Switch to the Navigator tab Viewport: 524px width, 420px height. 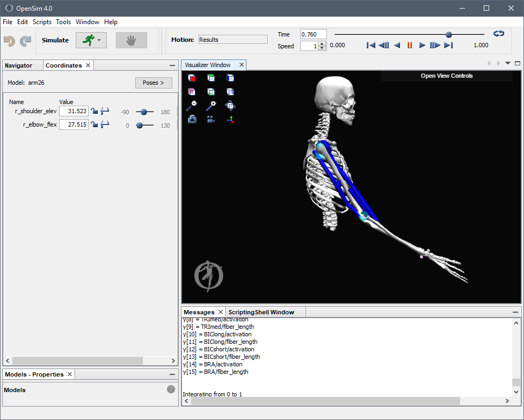[x=19, y=65]
